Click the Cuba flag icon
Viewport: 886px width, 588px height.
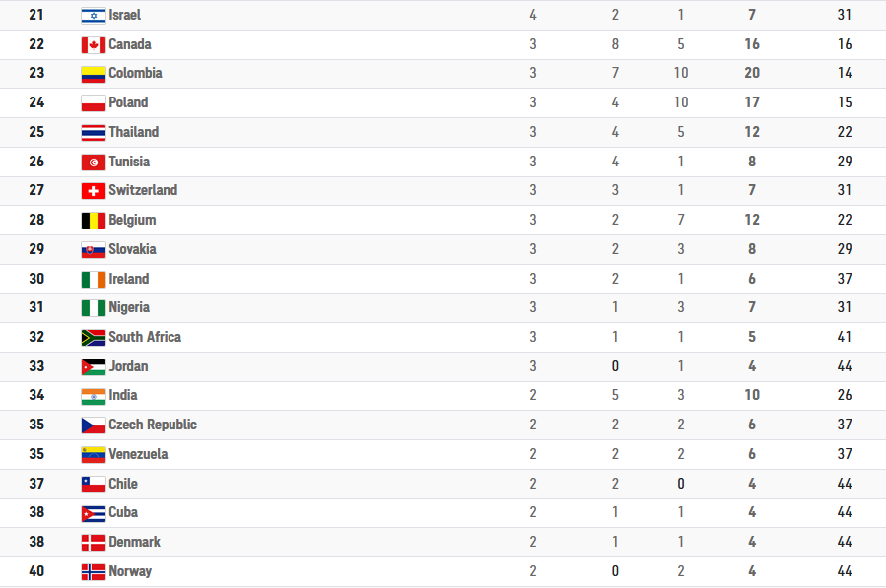pos(94,514)
